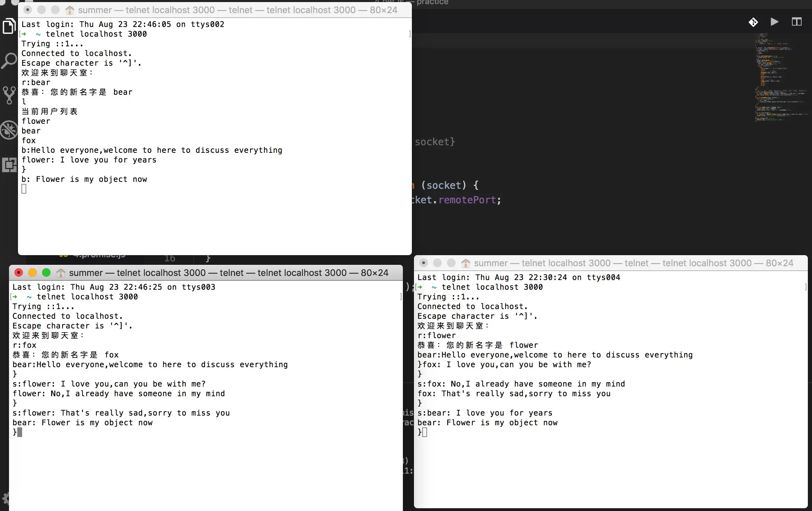Close the fox terminal with red button
This screenshot has width=812, height=511.
pyautogui.click(x=19, y=273)
